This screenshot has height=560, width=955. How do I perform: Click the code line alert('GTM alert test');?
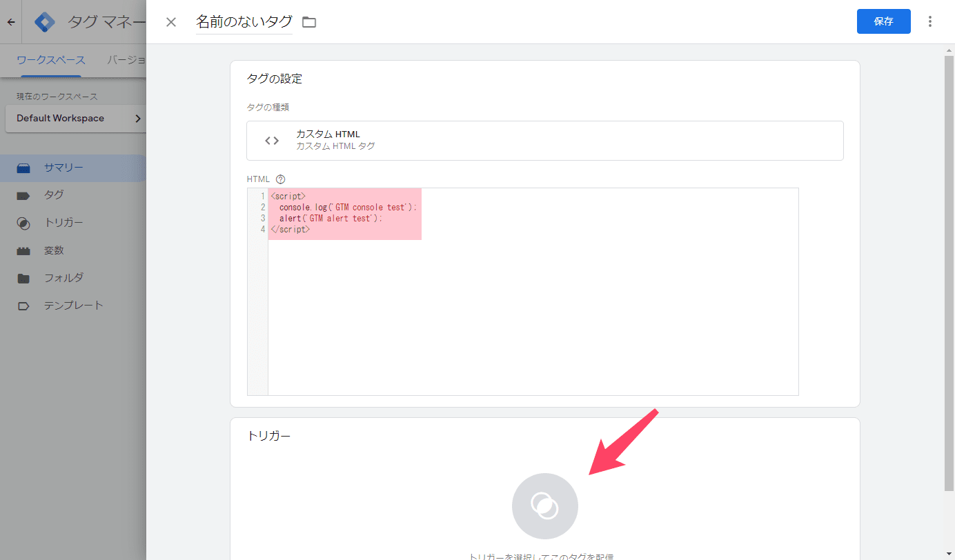pos(331,219)
